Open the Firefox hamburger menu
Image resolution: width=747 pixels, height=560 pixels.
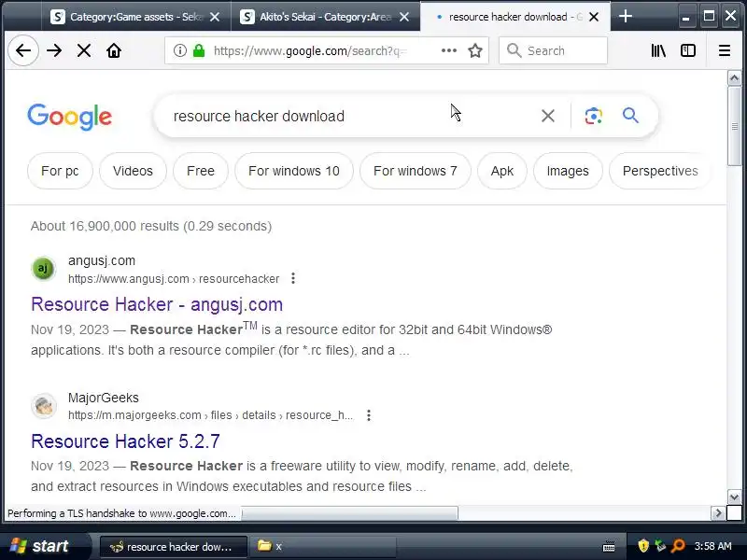725,50
